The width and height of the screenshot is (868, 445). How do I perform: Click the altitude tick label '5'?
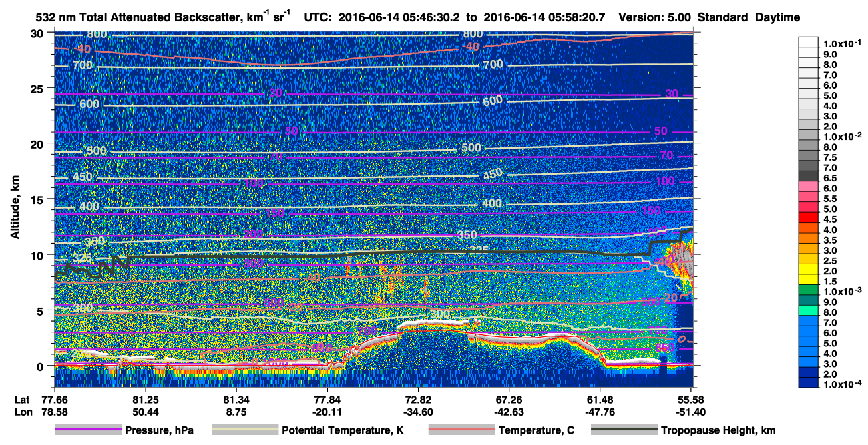pos(41,311)
